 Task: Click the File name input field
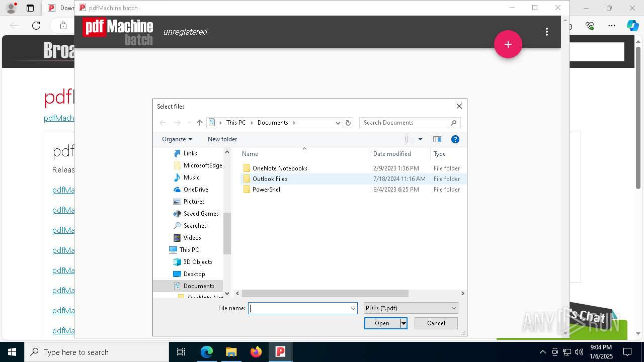click(298, 308)
